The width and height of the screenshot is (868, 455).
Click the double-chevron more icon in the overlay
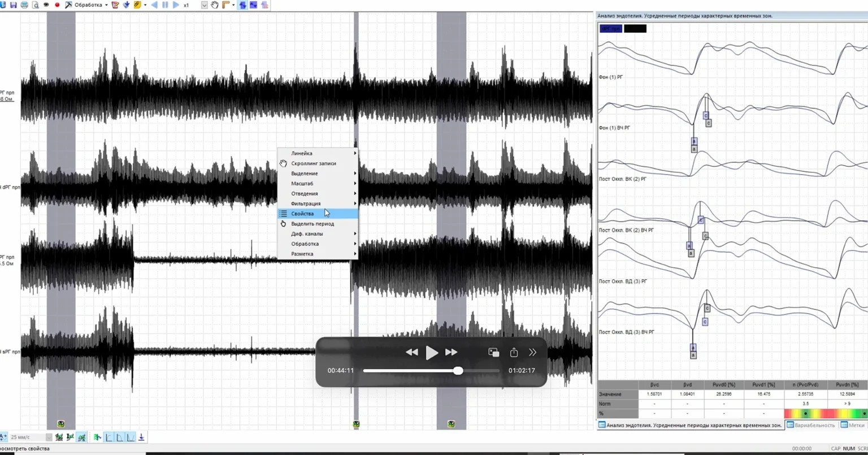[532, 352]
